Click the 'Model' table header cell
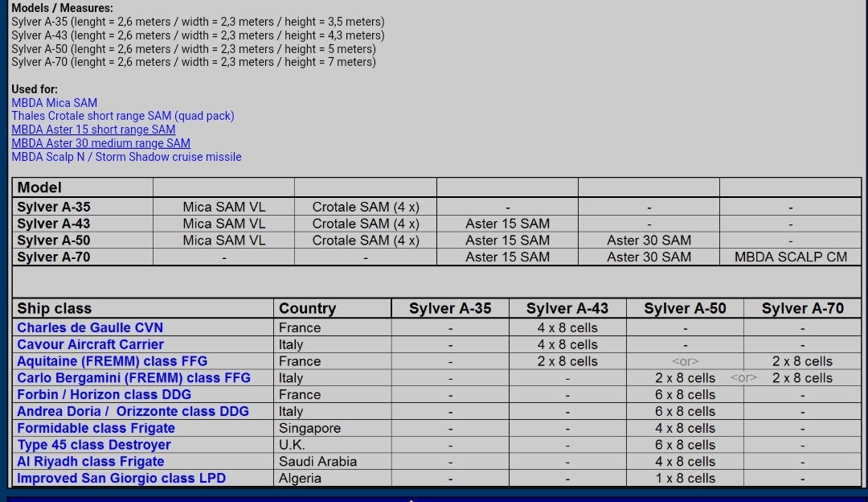 [x=83, y=187]
